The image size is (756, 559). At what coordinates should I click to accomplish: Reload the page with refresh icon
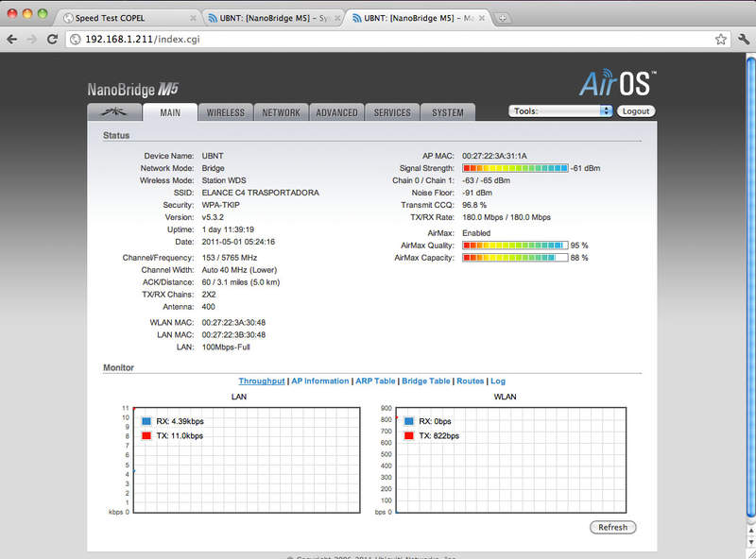[52, 40]
